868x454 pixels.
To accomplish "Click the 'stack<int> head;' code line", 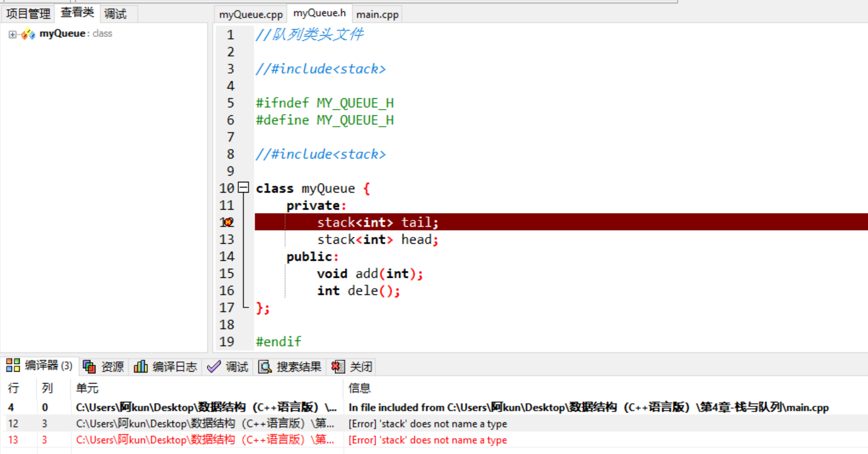I will (x=378, y=239).
